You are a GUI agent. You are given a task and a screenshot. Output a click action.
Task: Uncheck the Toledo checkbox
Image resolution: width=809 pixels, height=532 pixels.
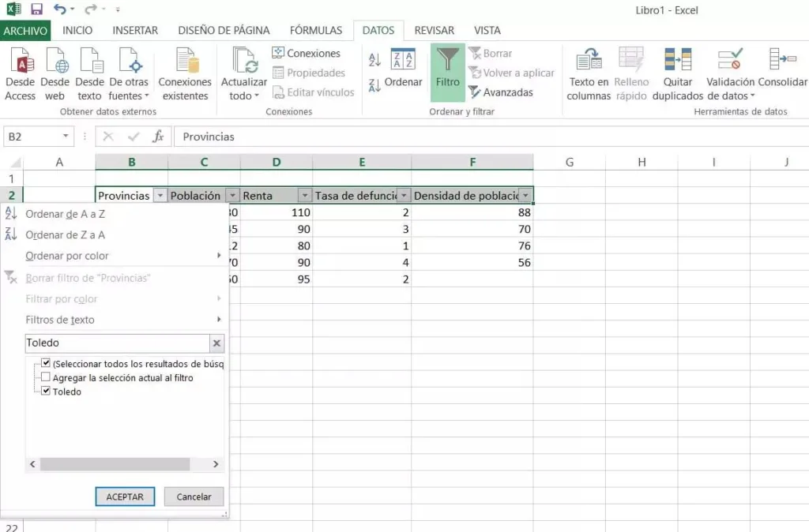(46, 392)
